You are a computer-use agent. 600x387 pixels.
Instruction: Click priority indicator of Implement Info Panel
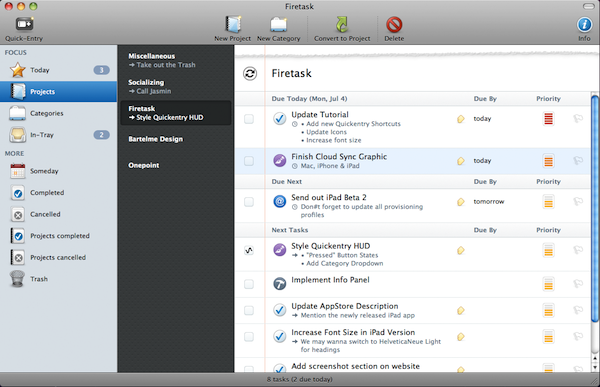coord(548,284)
